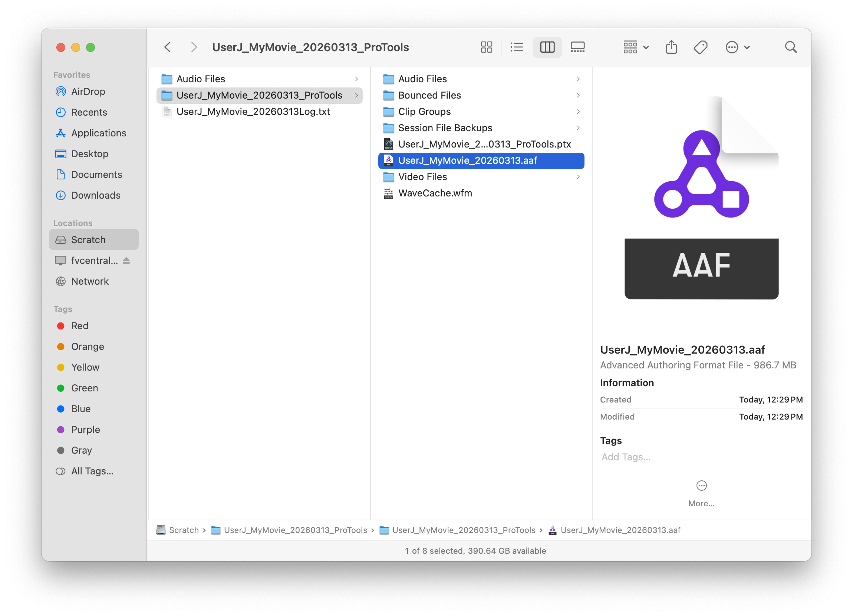Open Downloads in the sidebar
This screenshot has height=616, width=853.
96,195
